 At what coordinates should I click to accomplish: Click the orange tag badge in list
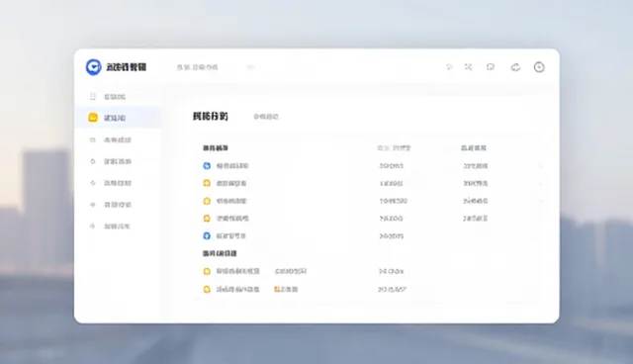[277, 290]
